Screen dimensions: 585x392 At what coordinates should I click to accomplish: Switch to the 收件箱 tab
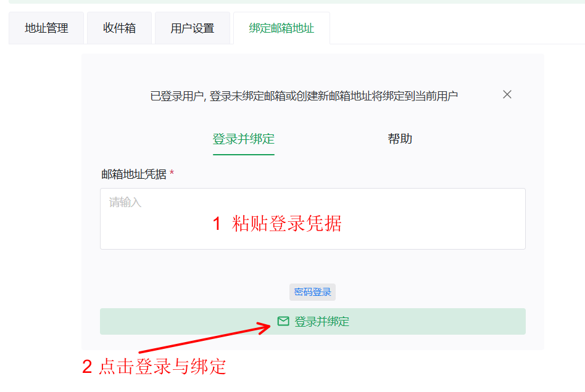coord(119,28)
